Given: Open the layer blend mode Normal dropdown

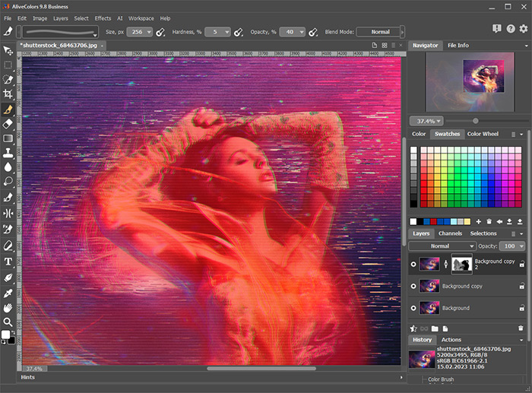Looking at the screenshot, I should pos(442,246).
